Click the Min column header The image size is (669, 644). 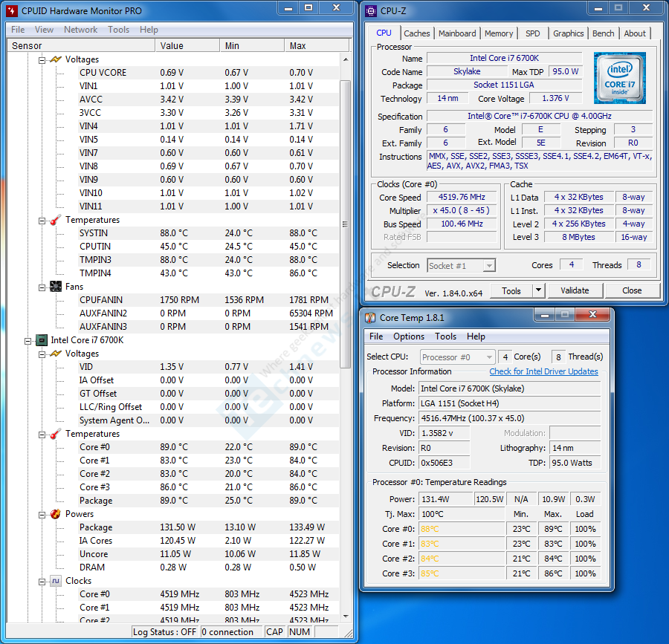[x=252, y=45]
